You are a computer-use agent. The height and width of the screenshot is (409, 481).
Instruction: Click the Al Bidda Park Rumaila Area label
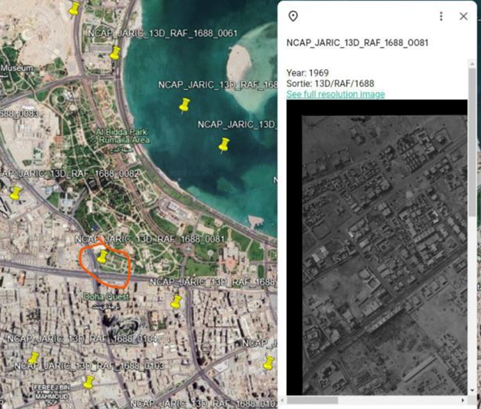[122, 136]
